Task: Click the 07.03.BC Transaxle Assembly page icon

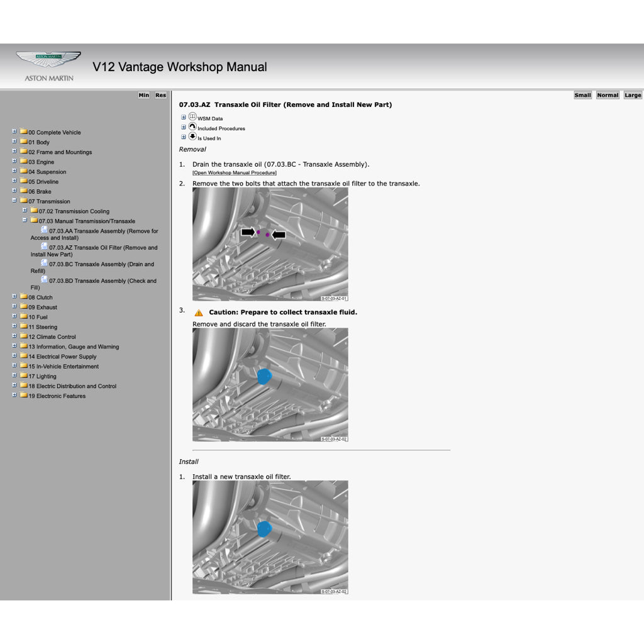Action: 44,264
